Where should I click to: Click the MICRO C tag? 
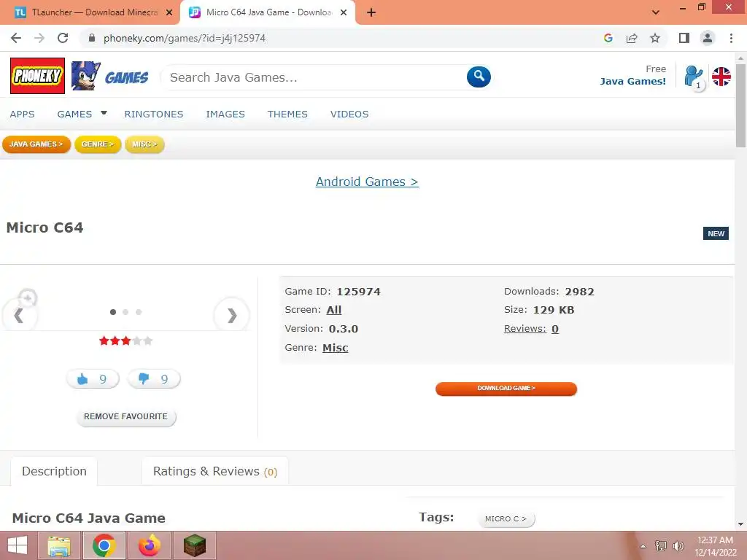[x=506, y=518]
